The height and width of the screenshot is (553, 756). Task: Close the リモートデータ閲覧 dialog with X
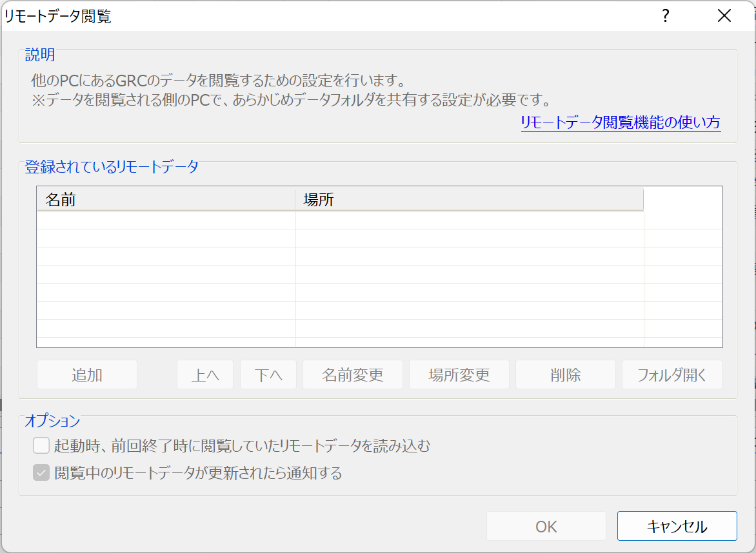click(724, 15)
